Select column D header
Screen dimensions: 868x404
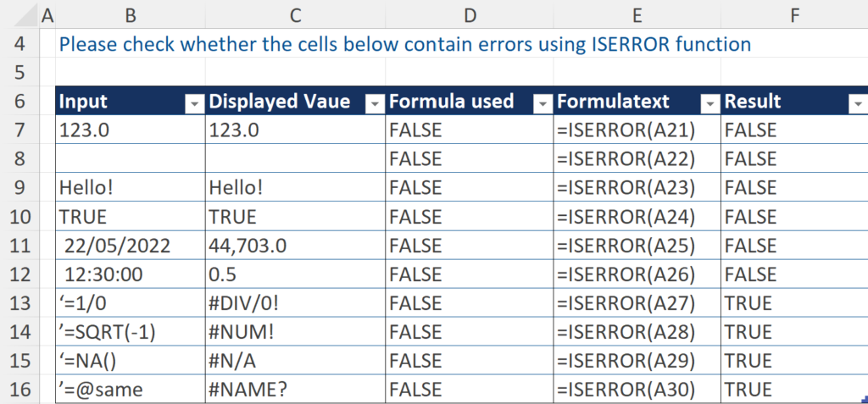click(x=469, y=14)
